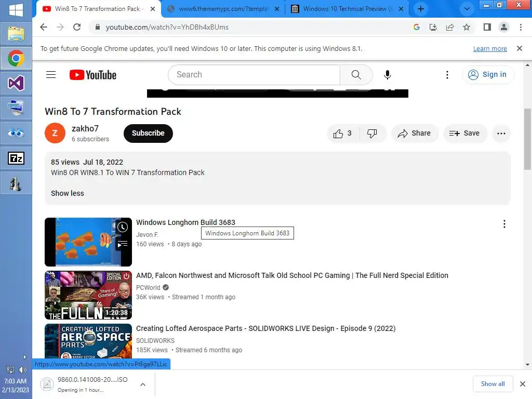The height and width of the screenshot is (399, 532).
Task: Open the YouTube hamburger guide menu
Action: tap(51, 75)
